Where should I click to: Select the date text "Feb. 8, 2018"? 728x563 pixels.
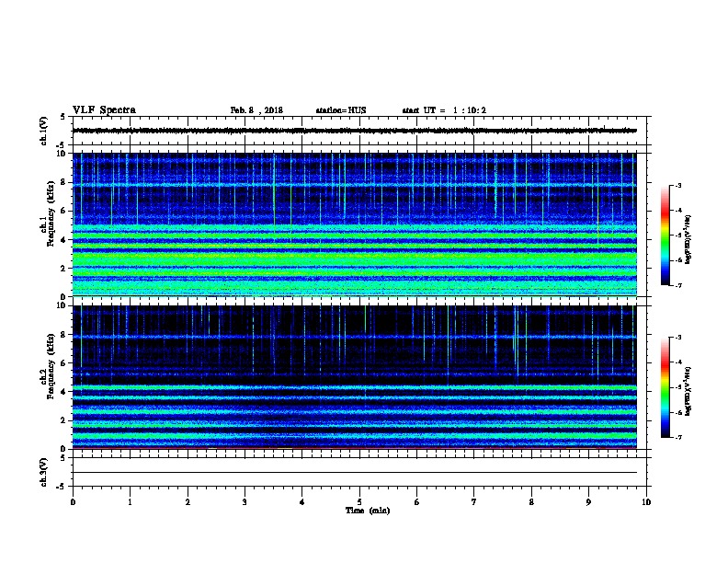(256, 110)
